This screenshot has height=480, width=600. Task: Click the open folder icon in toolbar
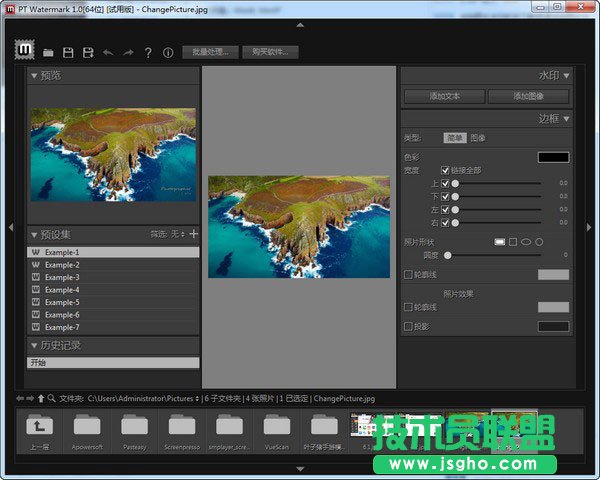48,52
